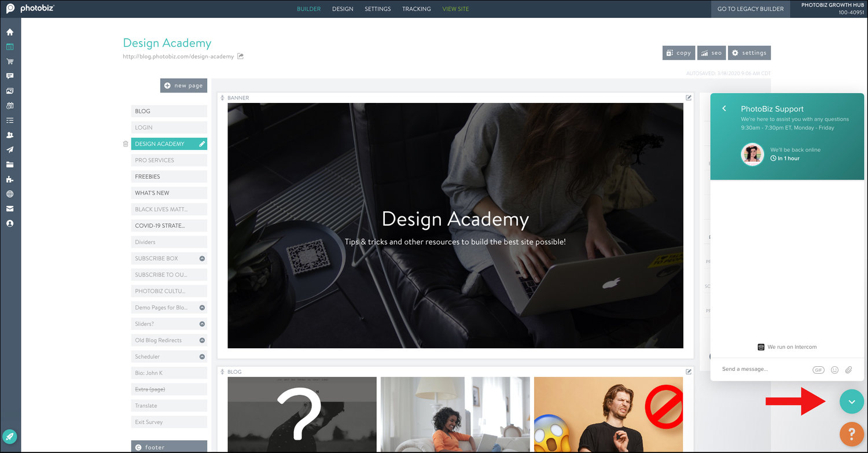Click the green rocket icon bottom left
Screen dimensions: 868x453
[10, 436]
